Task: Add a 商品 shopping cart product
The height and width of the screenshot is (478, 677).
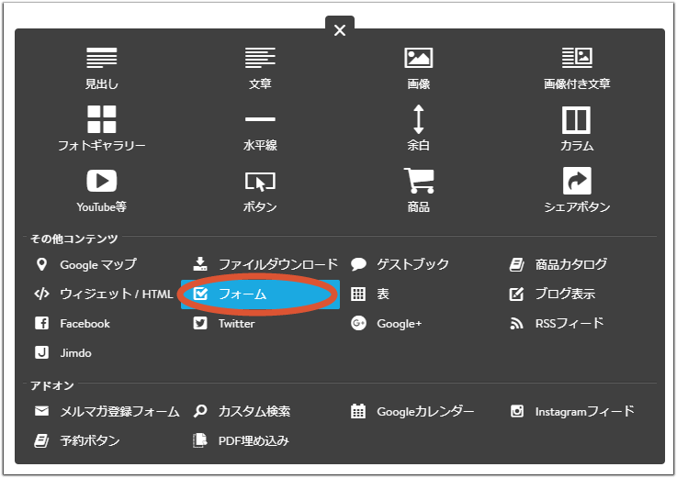Action: click(418, 190)
